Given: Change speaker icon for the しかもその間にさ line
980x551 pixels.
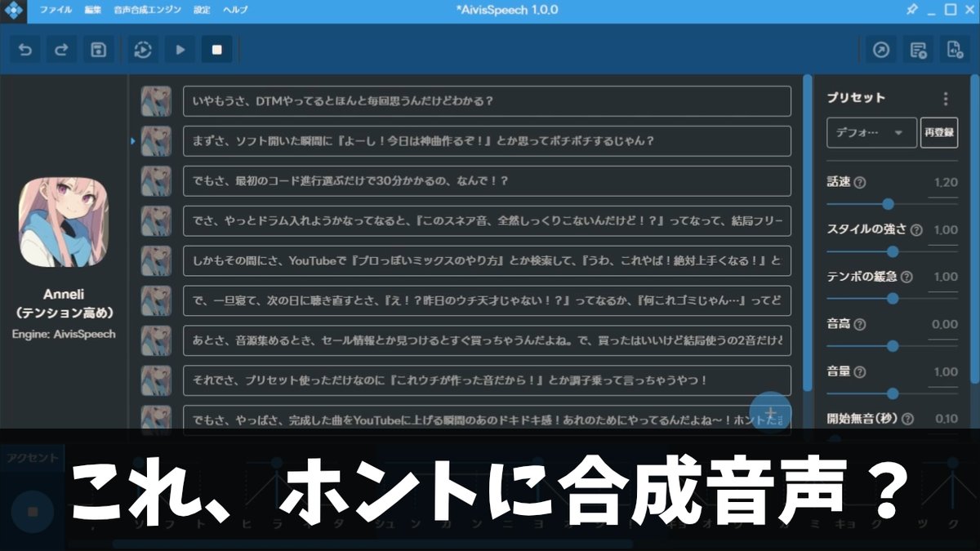Looking at the screenshot, I should pos(156,260).
